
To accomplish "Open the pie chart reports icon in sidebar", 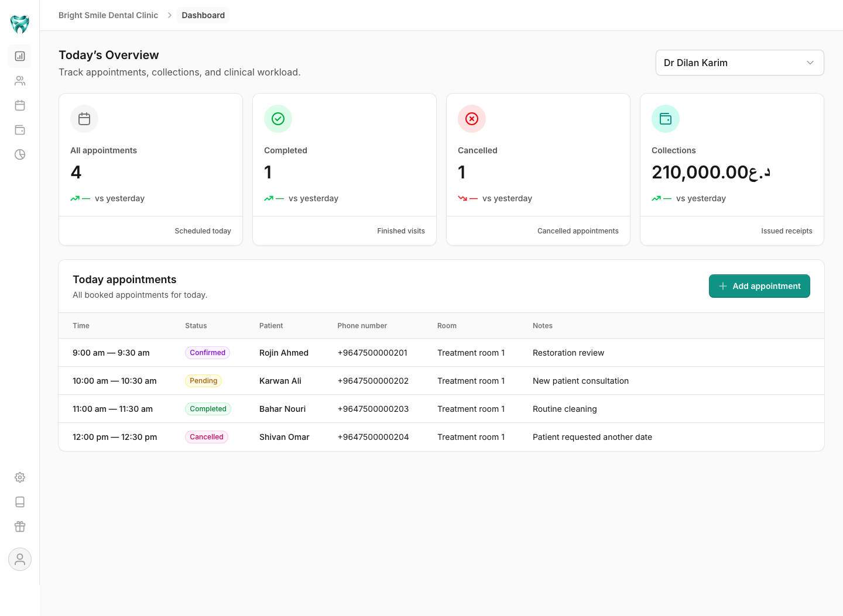I will tap(20, 154).
